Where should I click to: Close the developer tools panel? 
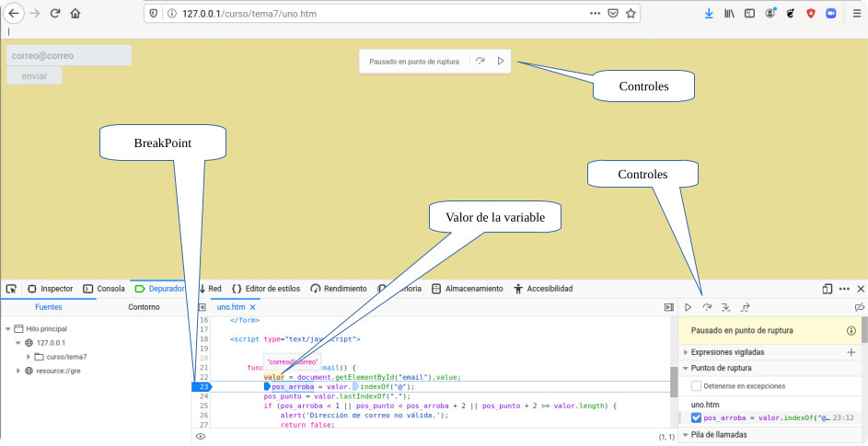861,289
